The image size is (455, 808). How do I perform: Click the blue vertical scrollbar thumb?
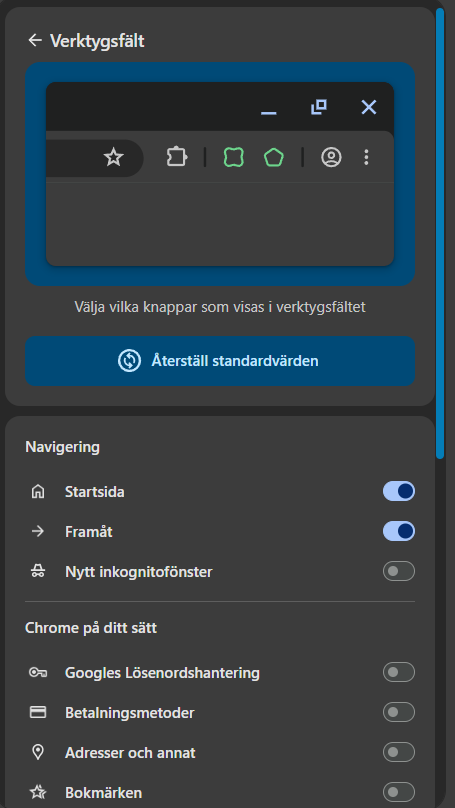pyautogui.click(x=440, y=233)
